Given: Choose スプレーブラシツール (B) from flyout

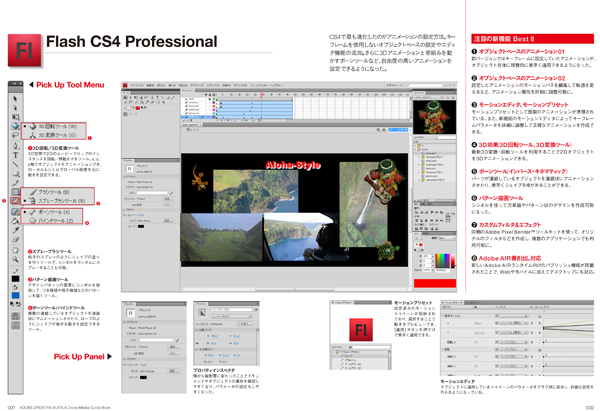Looking at the screenshot, I should pyautogui.click(x=57, y=201).
